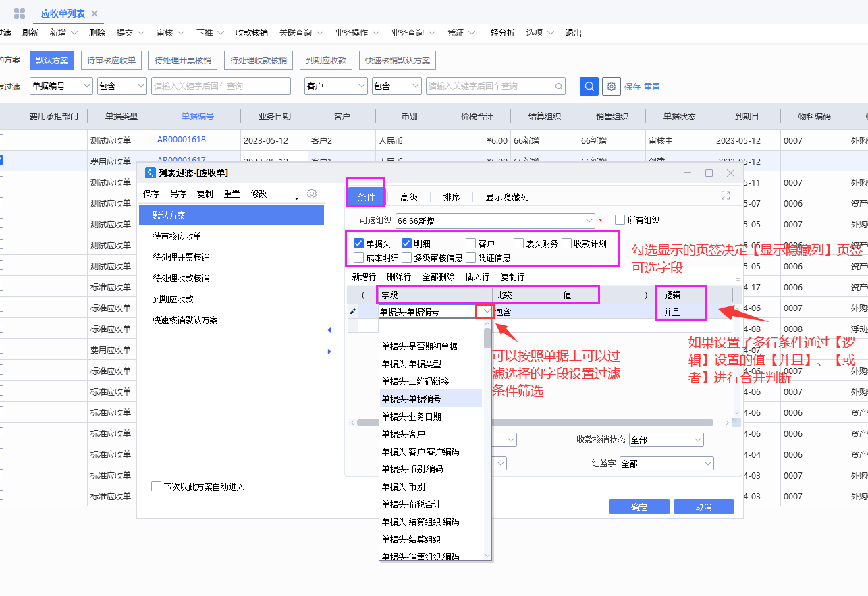Screen dimensions: 868x596
Task: Click the blue search magnifier button
Action: (x=589, y=86)
